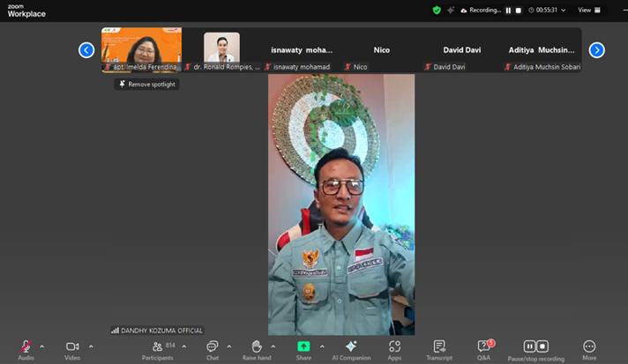The height and width of the screenshot is (364, 628).
Task: Click the green encryption shield icon
Action: tap(437, 11)
